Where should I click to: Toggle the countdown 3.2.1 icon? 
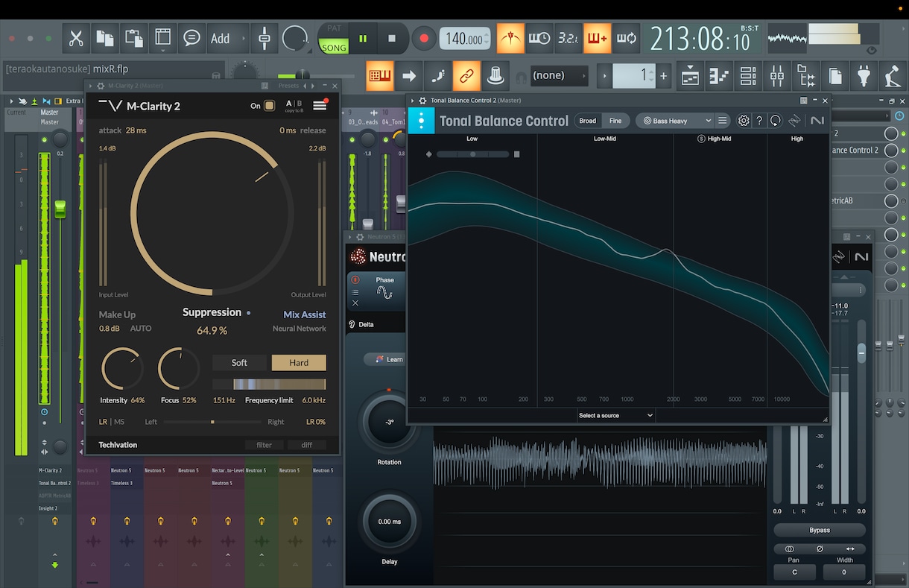coord(568,38)
